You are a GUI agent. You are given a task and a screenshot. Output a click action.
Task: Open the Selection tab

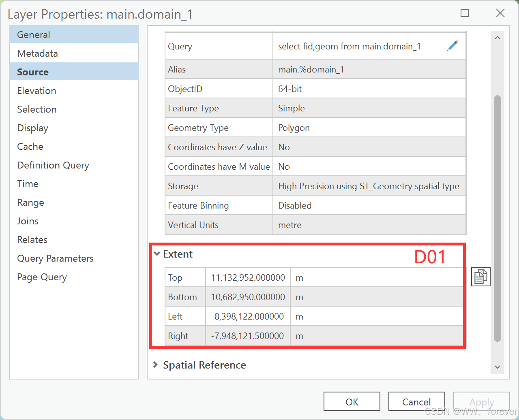(74, 109)
